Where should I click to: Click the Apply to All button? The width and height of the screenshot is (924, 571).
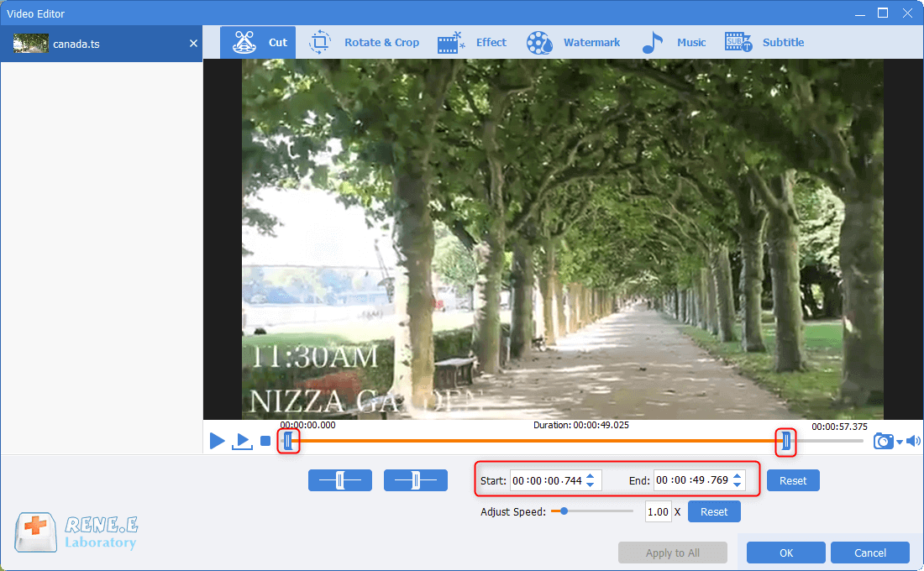point(672,553)
